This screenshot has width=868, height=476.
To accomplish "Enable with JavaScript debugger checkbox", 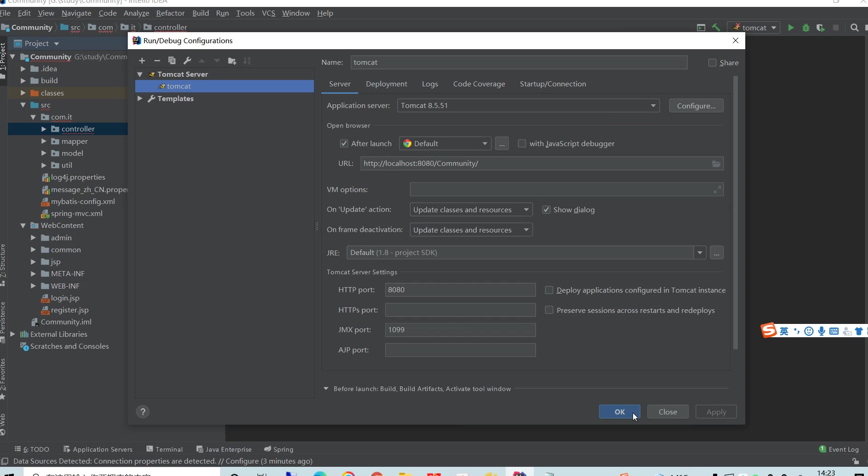I will coord(522,143).
